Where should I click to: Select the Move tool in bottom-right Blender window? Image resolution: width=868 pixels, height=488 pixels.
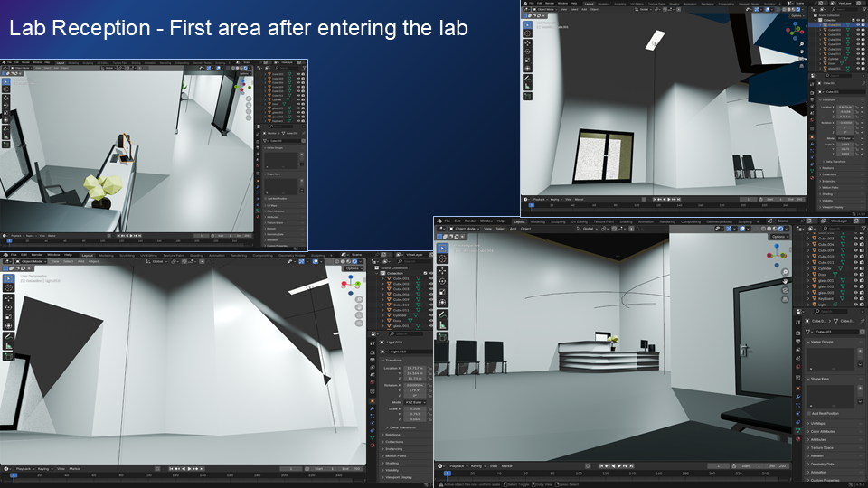pos(442,270)
